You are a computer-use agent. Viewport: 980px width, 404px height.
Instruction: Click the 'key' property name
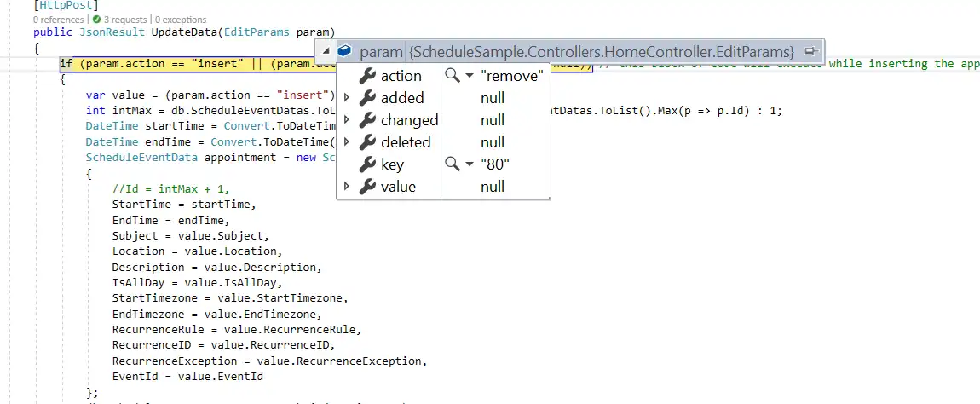[x=392, y=164]
